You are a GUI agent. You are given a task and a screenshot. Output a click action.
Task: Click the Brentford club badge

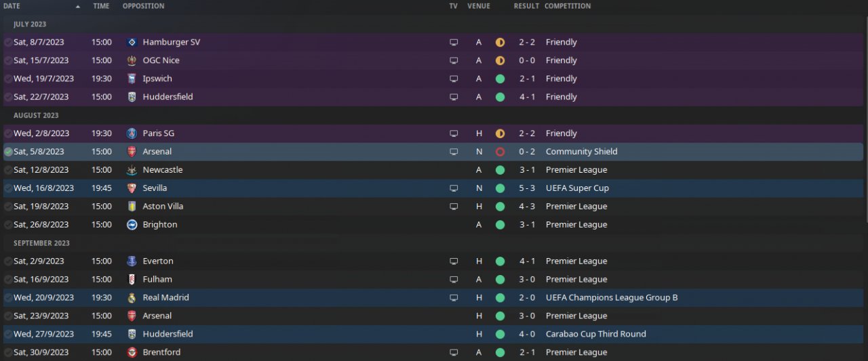tap(132, 352)
